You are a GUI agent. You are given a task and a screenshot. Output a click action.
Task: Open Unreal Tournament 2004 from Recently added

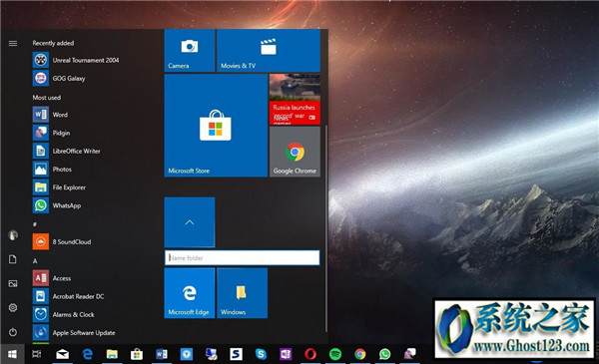[x=77, y=60]
